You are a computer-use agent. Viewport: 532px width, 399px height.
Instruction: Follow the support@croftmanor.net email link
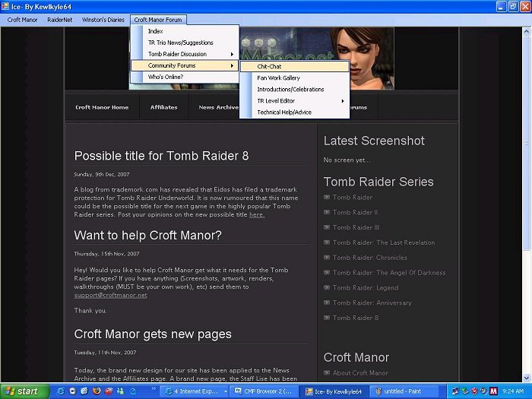pos(110,295)
